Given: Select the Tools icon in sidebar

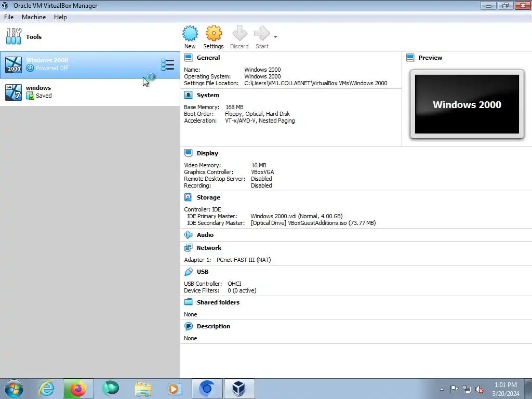Looking at the screenshot, I should [14, 36].
